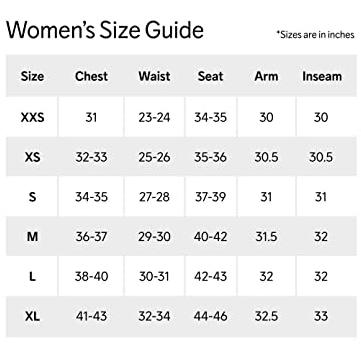Click the XL inseam value 33
This screenshot has width=361, height=361.
point(321,316)
